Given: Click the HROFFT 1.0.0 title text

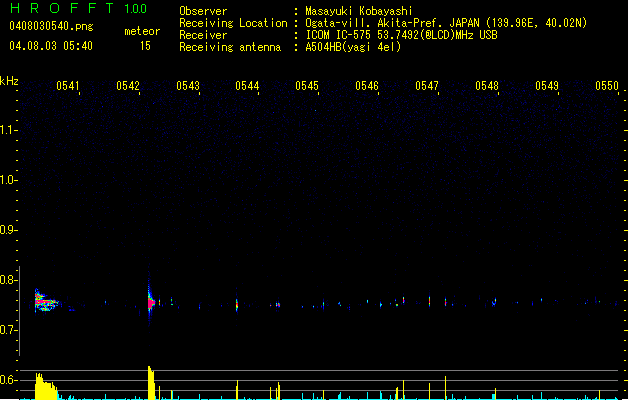Looking at the screenshot, I should point(79,8).
